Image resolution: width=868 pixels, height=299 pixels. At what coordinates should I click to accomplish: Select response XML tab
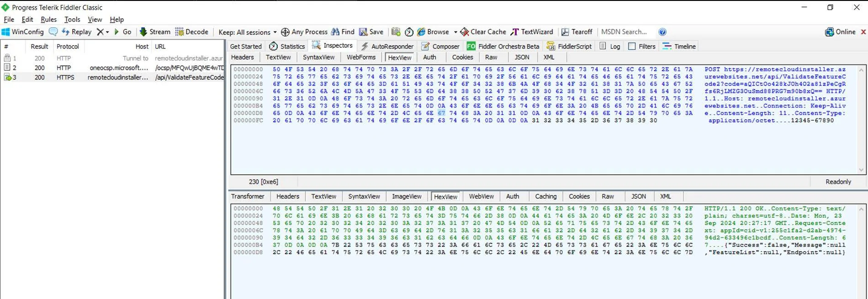click(x=665, y=196)
